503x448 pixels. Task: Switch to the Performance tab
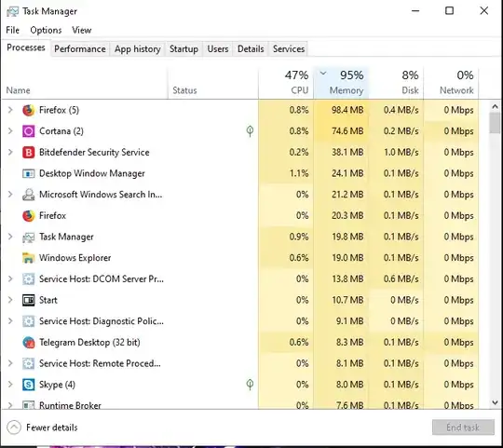(80, 49)
